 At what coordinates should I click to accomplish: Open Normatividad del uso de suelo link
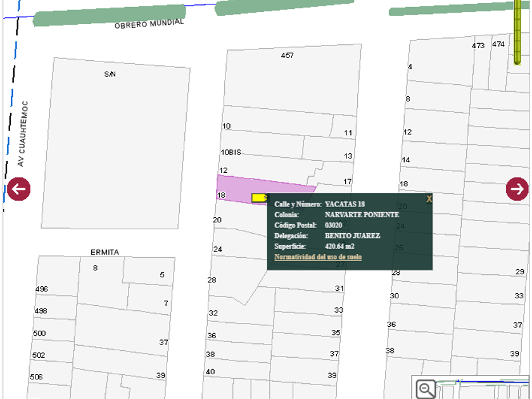pos(318,257)
